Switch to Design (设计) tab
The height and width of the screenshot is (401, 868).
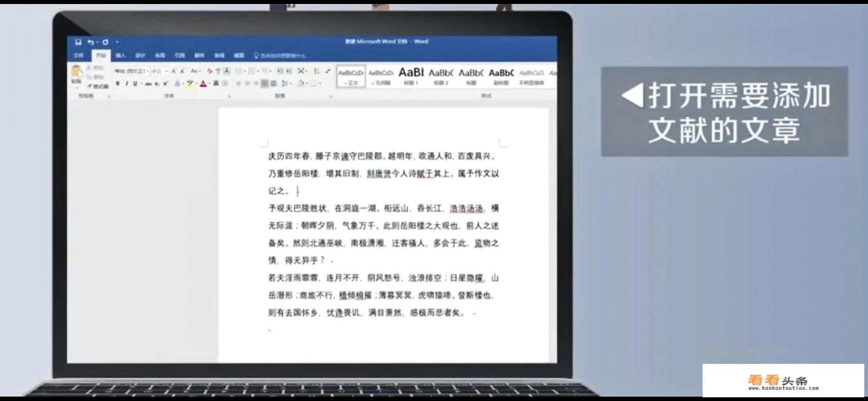click(140, 56)
